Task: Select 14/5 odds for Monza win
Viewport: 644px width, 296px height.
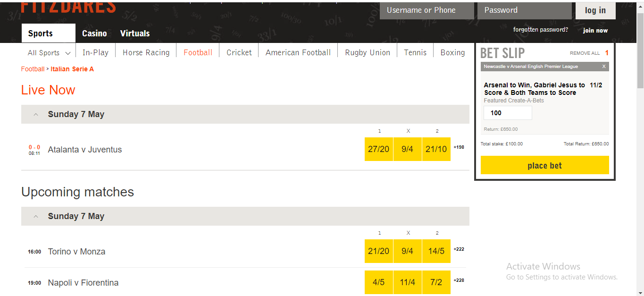Action: click(x=436, y=251)
